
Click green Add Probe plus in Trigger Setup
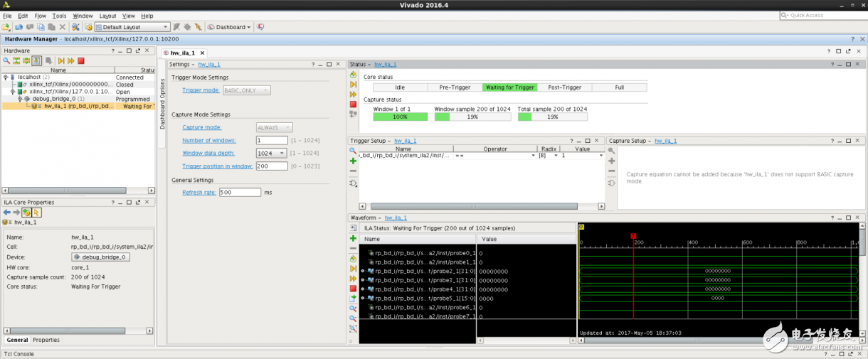coord(353,161)
